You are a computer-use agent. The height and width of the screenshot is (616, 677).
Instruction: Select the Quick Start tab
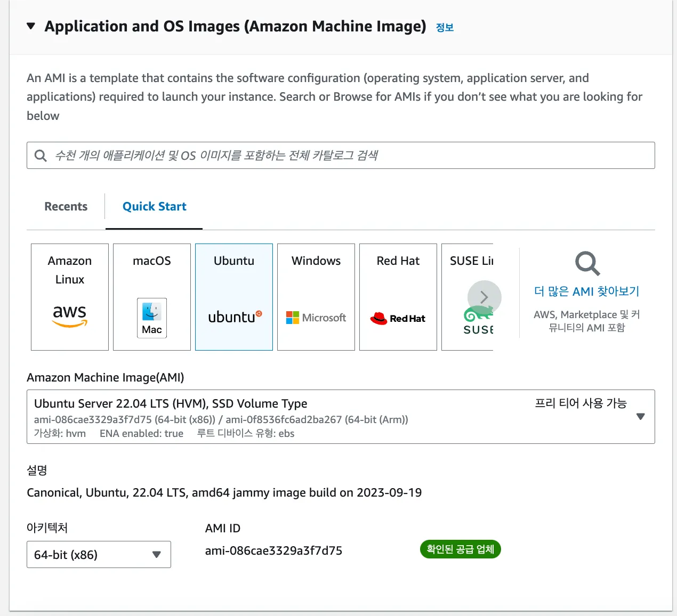click(x=154, y=206)
